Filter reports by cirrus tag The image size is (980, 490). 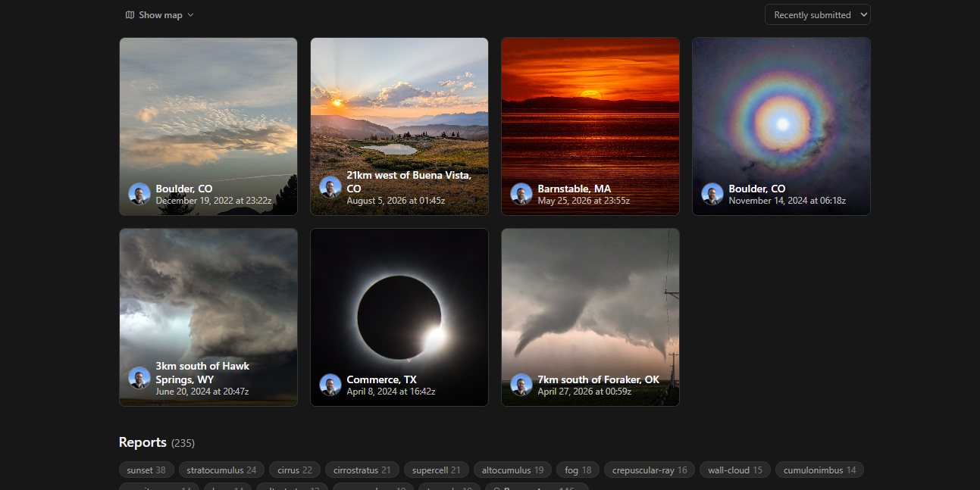pos(295,470)
